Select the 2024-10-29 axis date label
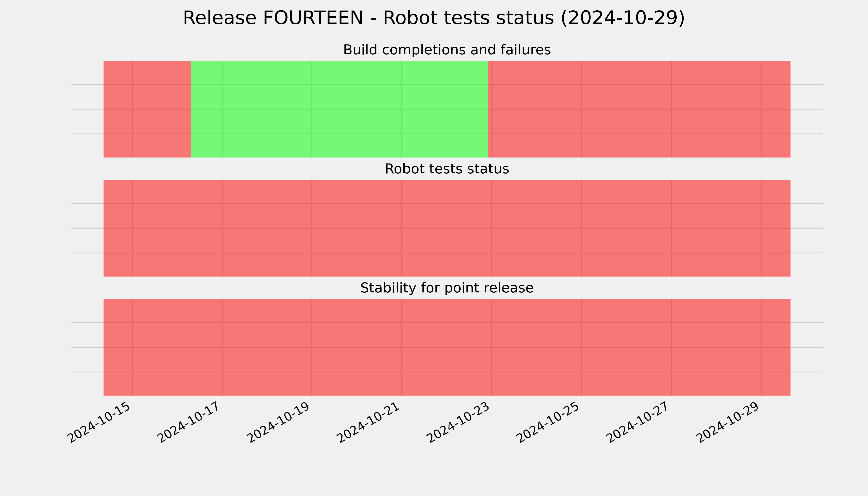This screenshot has height=496, width=868. (x=728, y=423)
